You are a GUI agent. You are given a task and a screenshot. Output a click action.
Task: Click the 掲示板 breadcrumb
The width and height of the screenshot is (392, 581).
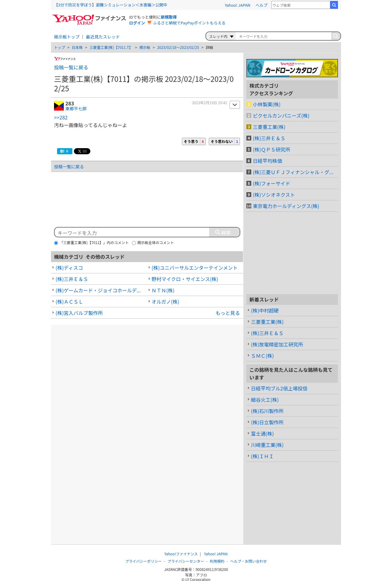point(145,48)
